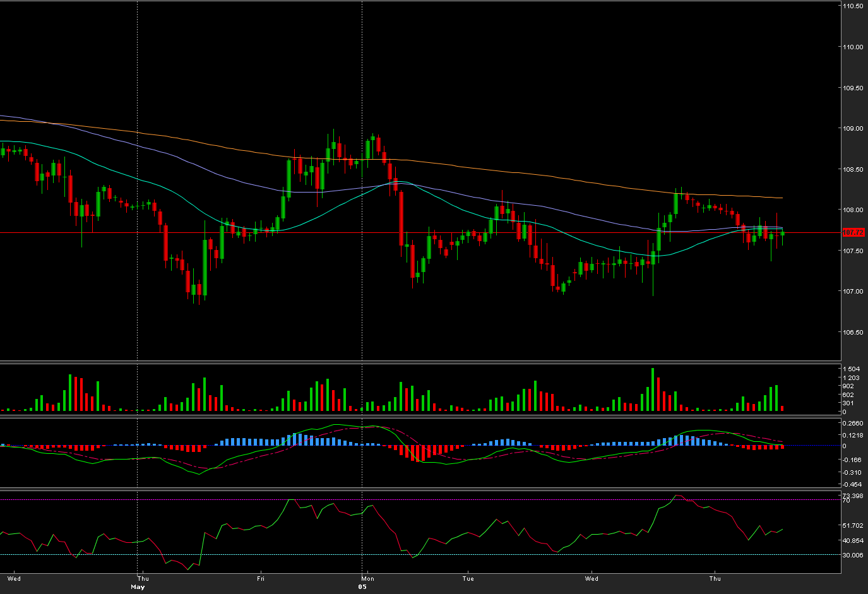
Task: Click the 30.006 oversold level label
Action: pos(853,555)
